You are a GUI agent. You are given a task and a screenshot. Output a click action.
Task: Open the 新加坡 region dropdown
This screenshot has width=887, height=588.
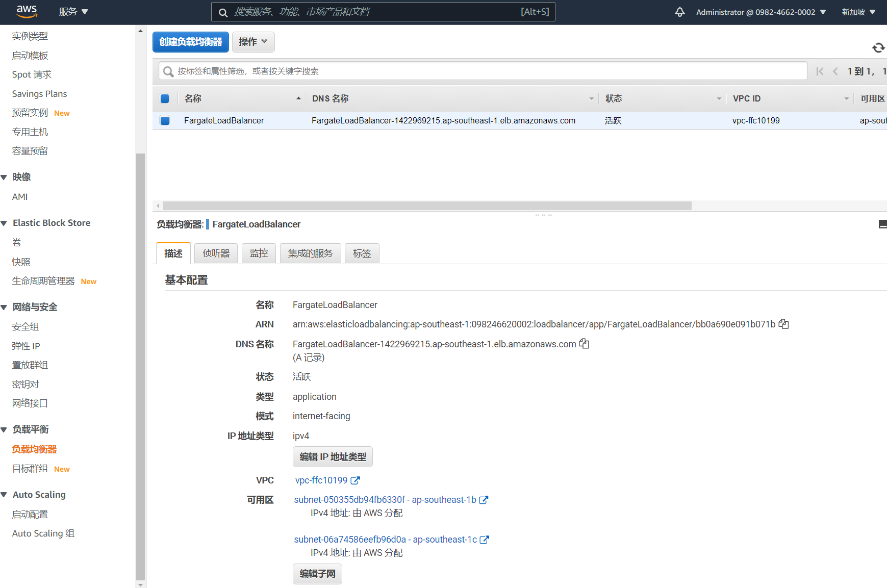pyautogui.click(x=858, y=12)
